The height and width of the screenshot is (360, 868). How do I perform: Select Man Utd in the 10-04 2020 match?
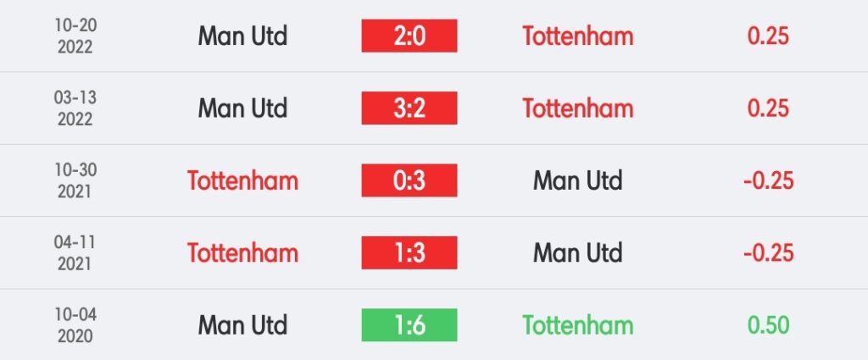[x=242, y=325]
